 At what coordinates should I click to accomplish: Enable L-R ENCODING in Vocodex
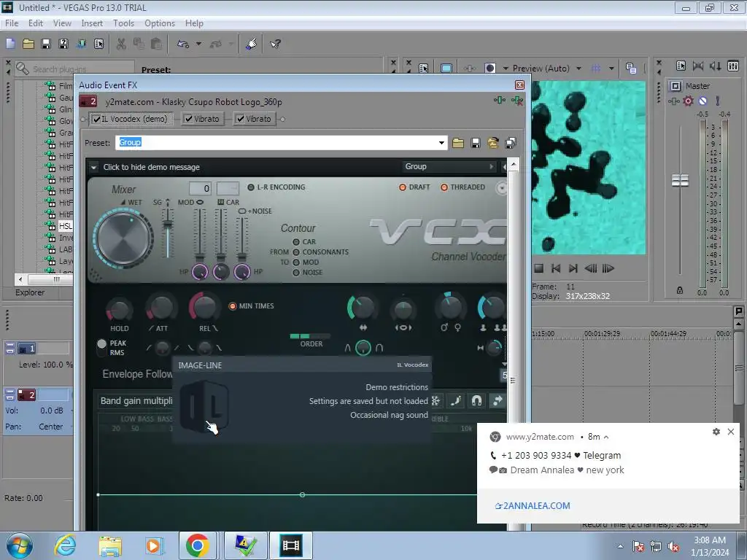tap(251, 187)
